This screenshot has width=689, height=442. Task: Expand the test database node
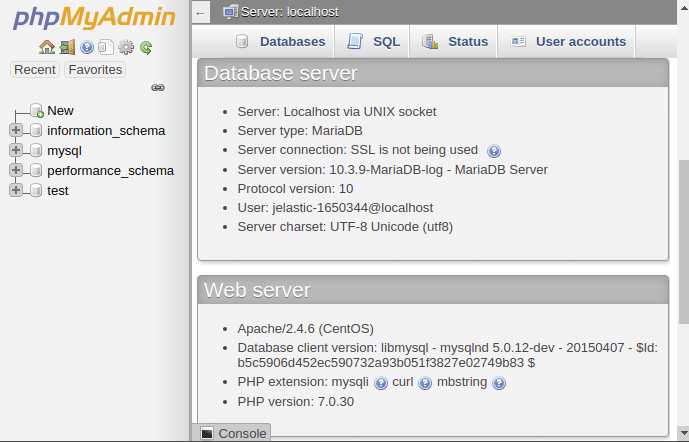16,190
